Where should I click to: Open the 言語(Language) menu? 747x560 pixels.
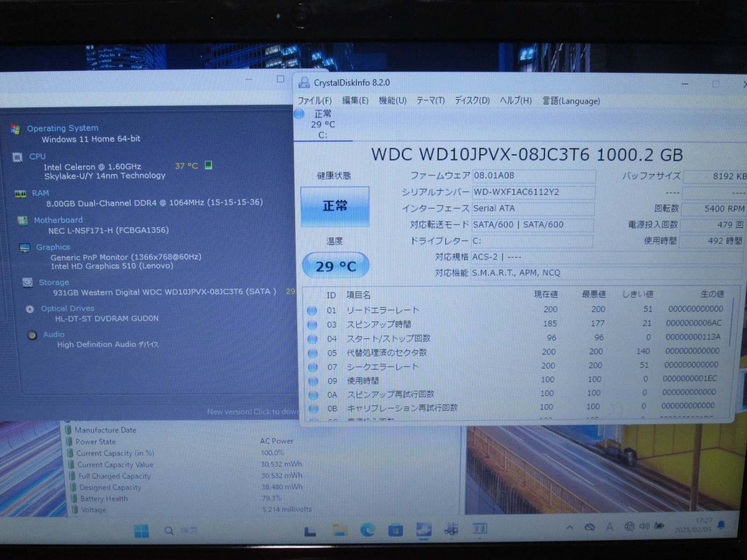pos(571,101)
